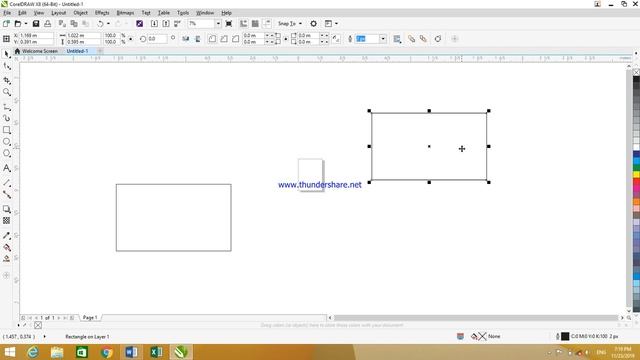Screen dimensions: 640x360
Task: Open the Object menu
Action: click(x=80, y=13)
